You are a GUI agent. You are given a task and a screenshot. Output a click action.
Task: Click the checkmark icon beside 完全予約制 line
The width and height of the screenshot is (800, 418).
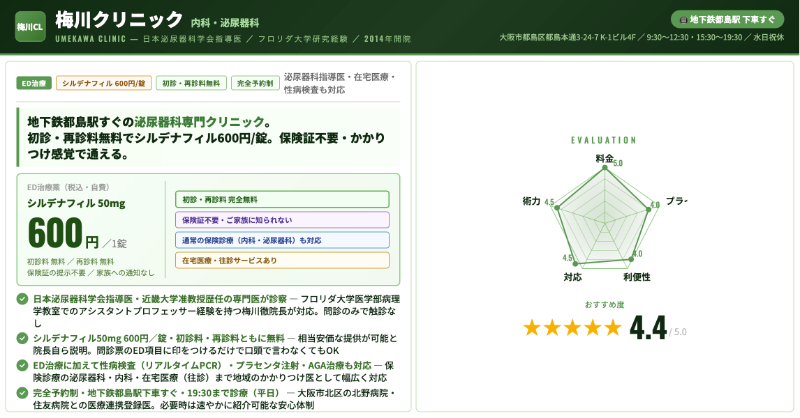point(23,393)
